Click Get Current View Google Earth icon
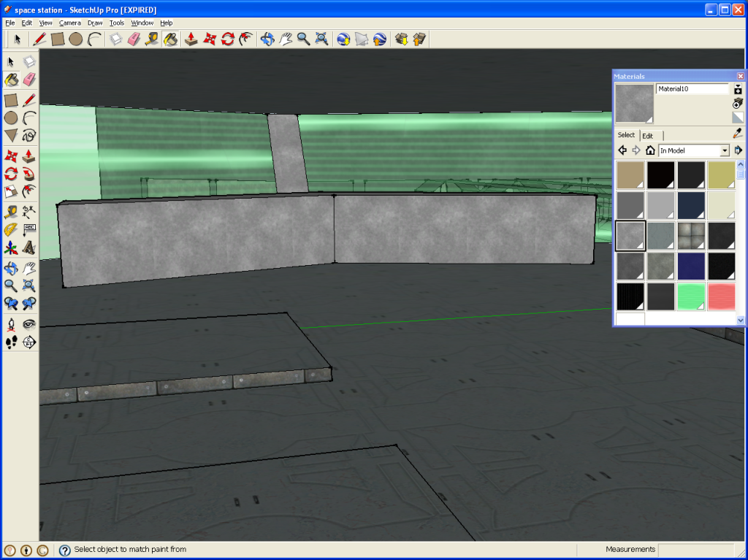Screen dimensions: 748x560 343,39
